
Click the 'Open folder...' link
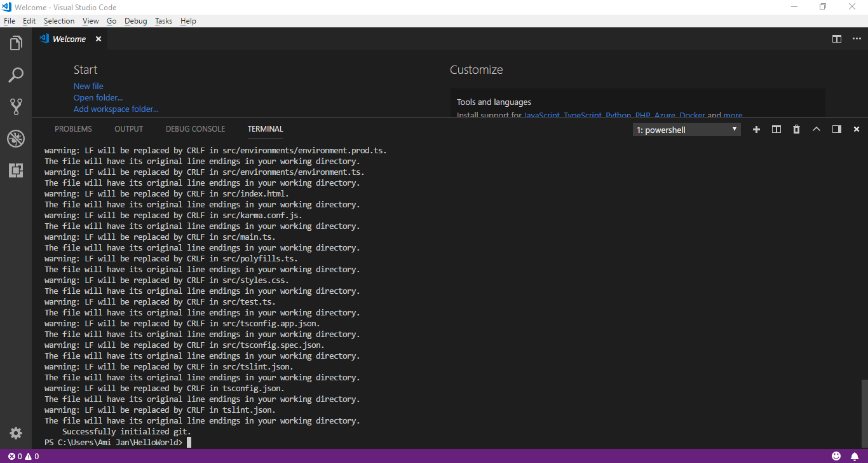[98, 97]
